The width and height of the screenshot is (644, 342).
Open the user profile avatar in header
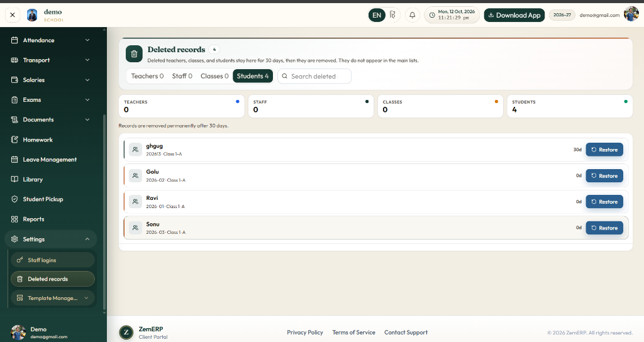pyautogui.click(x=631, y=14)
